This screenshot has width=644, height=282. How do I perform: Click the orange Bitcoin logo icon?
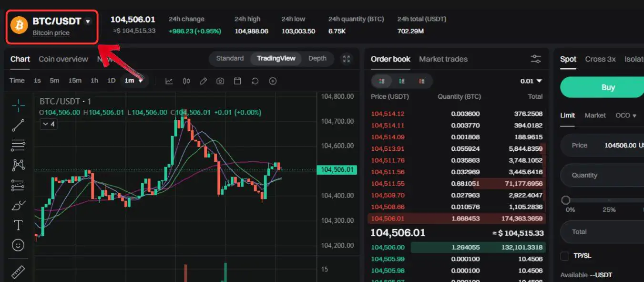20,25
